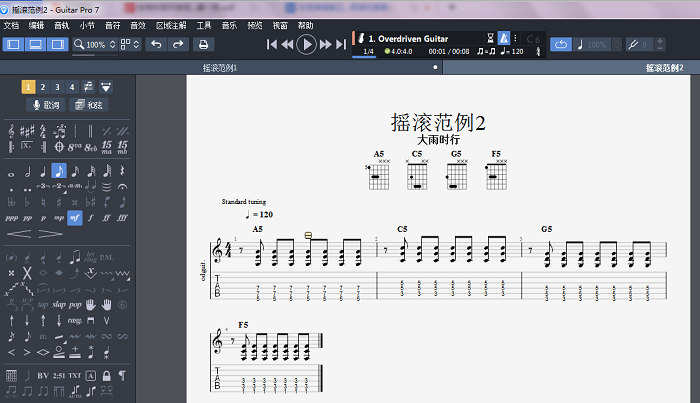The width and height of the screenshot is (700, 403).
Task: Open the zoom 100% spinner arrows
Action: [112, 44]
